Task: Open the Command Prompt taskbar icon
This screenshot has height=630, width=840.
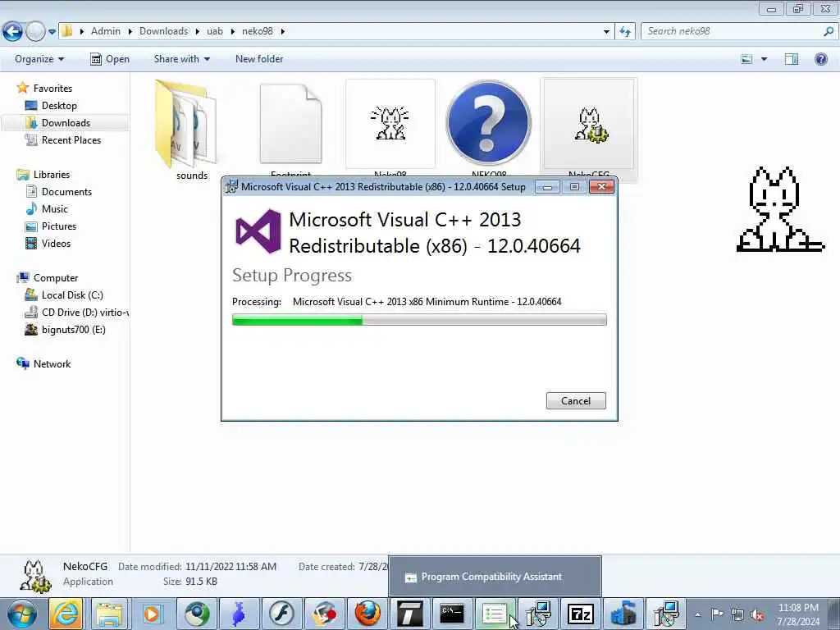Action: (x=452, y=614)
